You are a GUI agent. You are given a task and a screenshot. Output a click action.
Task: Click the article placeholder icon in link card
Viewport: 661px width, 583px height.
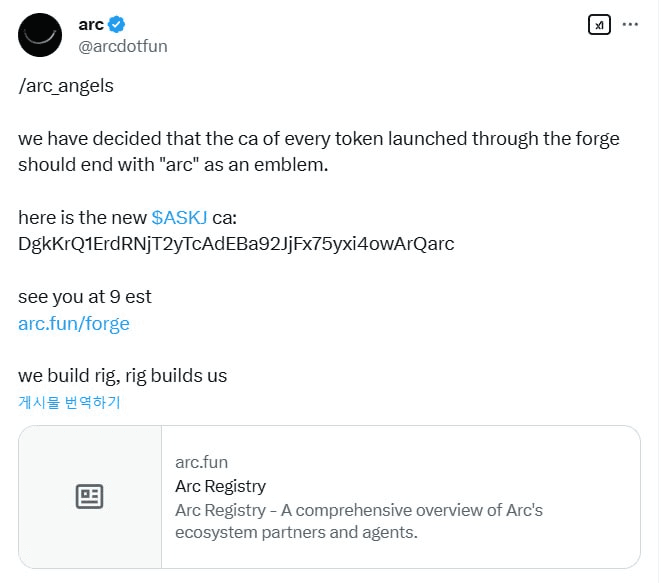click(89, 497)
